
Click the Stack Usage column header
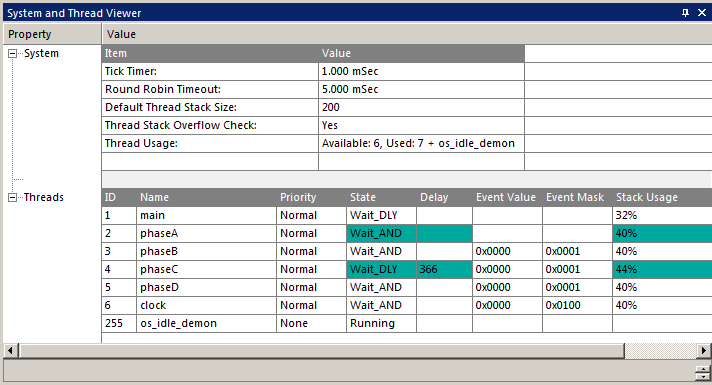point(662,197)
